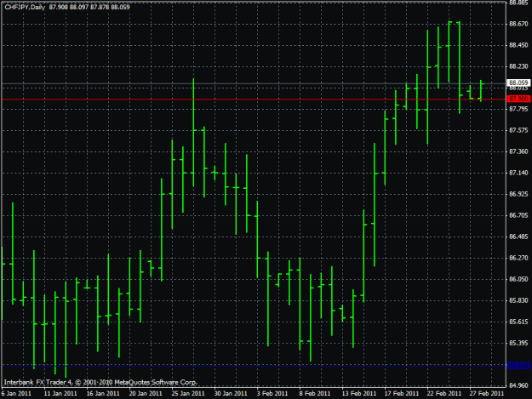Image resolution: width=532 pixels, height=399 pixels.
Task: Click the 13 Feb 2011 date label
Action: (x=358, y=393)
